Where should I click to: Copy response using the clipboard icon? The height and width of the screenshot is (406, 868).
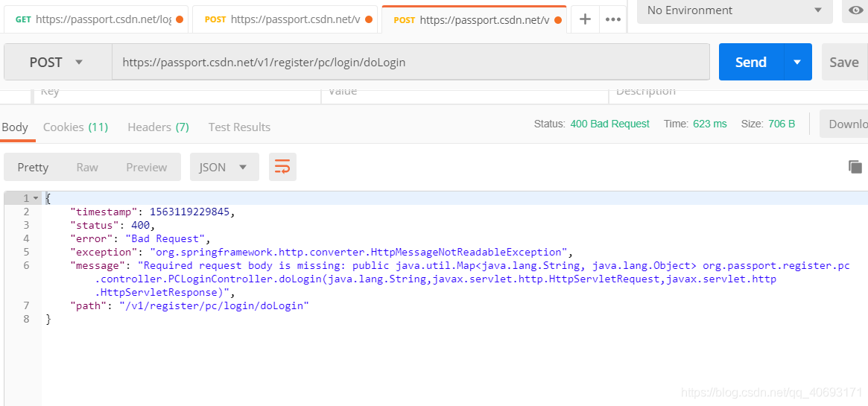tap(855, 167)
